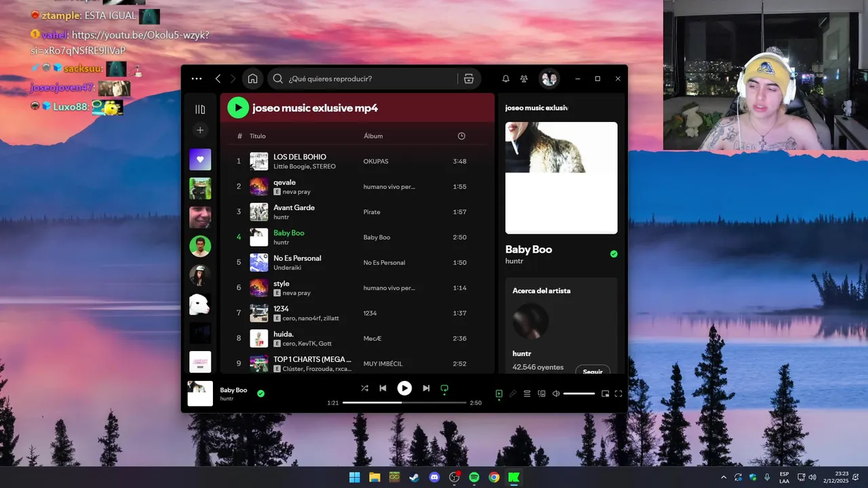This screenshot has width=868, height=488.
Task: Open the playback queue
Action: [x=527, y=394]
